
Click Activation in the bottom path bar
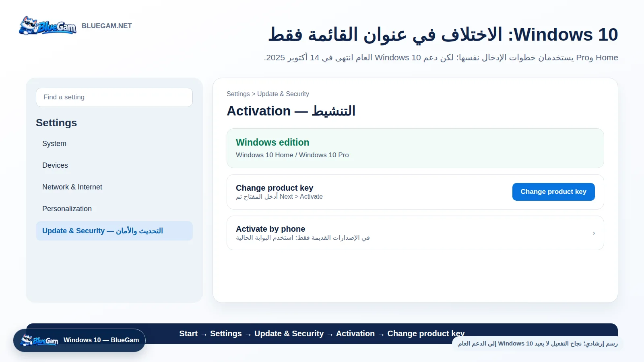pyautogui.click(x=355, y=333)
